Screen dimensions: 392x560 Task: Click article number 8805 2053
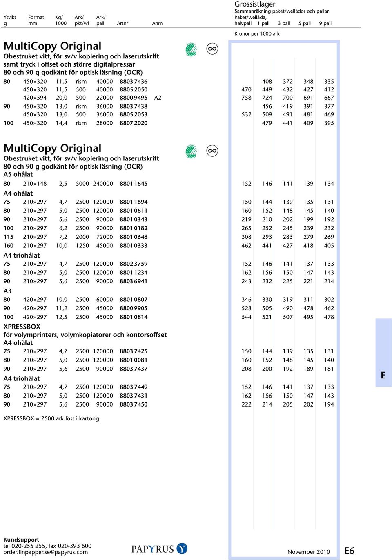pos(134,115)
